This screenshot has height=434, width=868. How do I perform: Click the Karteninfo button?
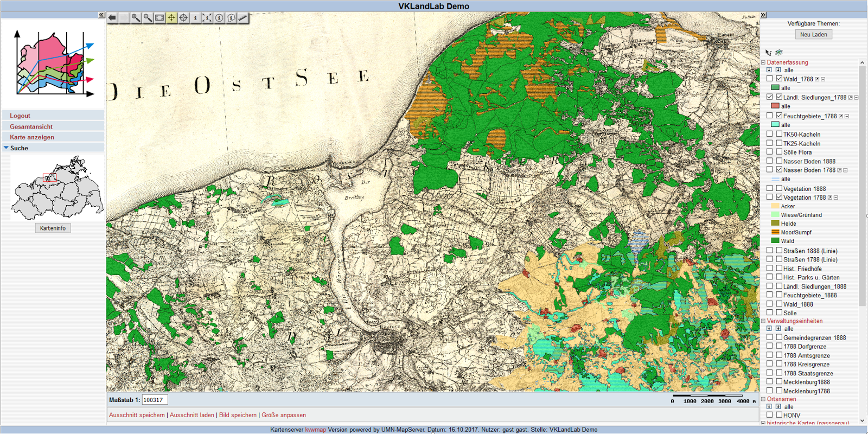53,228
